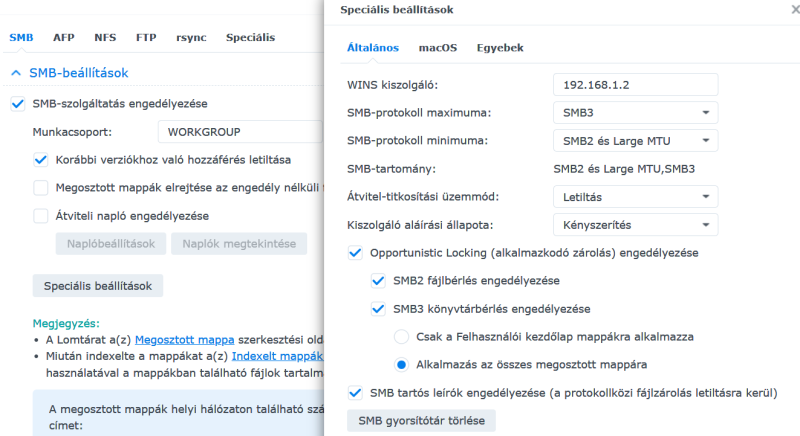Collapse the SMB-beállítások section
Image resolution: width=800 pixels, height=436 pixels.
tap(16, 73)
